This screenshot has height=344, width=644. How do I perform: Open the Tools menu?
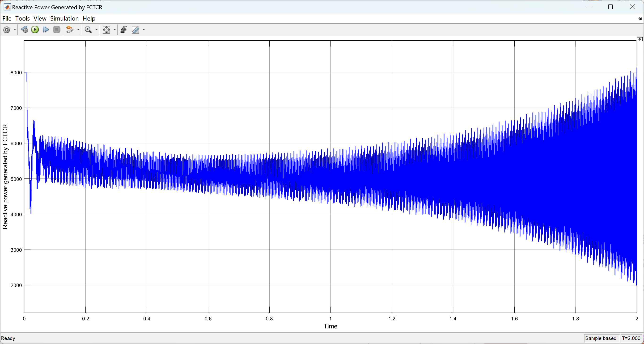[22, 18]
